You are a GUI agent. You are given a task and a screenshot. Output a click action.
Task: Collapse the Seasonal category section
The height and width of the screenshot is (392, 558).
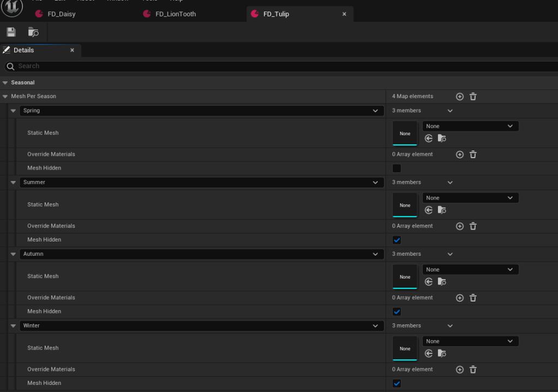click(x=5, y=83)
